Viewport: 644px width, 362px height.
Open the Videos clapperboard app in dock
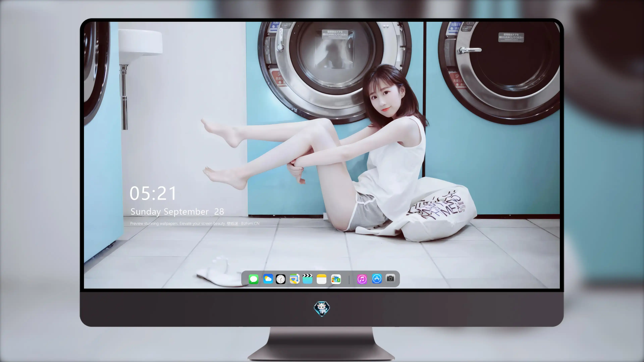click(x=308, y=279)
